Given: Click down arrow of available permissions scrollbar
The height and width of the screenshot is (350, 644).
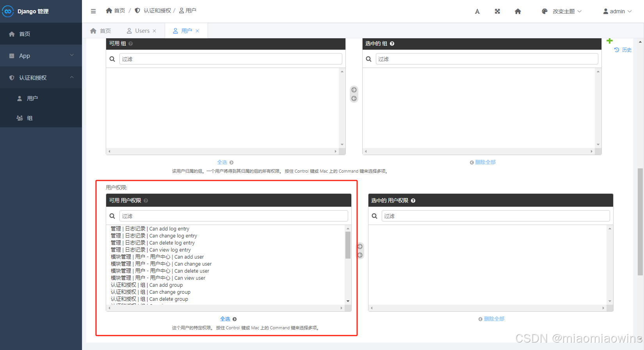Looking at the screenshot, I should tap(348, 301).
